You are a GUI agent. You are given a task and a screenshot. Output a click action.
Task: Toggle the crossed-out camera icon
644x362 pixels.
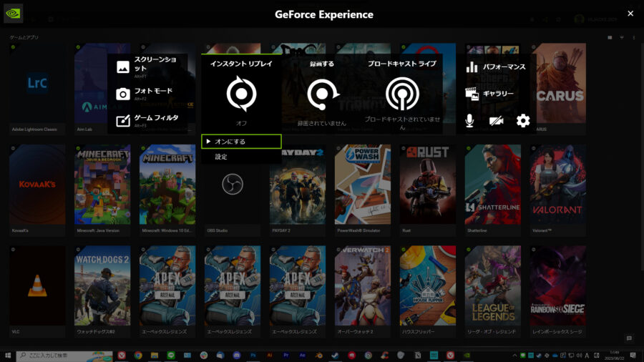(x=496, y=121)
